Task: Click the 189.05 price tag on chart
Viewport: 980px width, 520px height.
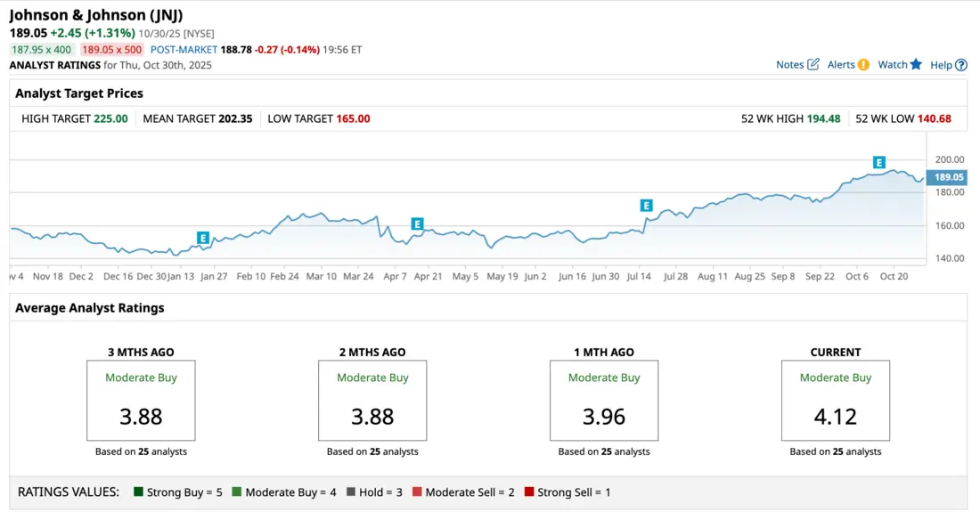Action: click(948, 177)
